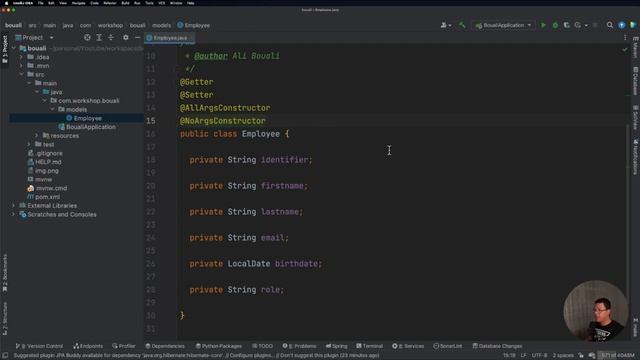Switch to the Employee.java editor tab
Screen dimensions: 640x360
tap(170, 38)
